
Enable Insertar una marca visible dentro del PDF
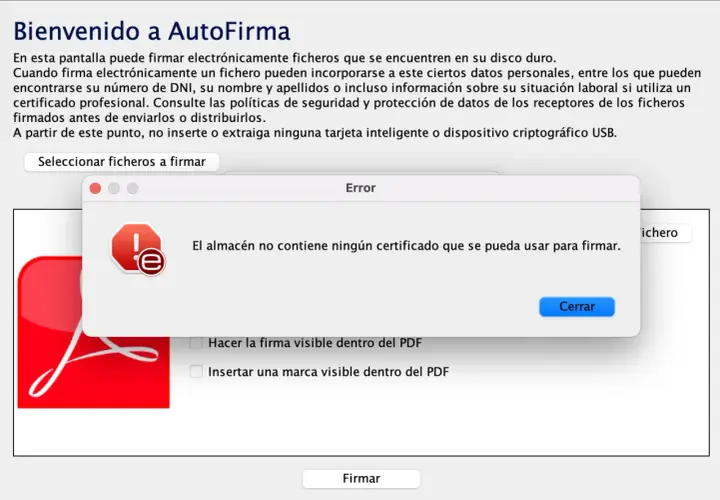click(196, 371)
